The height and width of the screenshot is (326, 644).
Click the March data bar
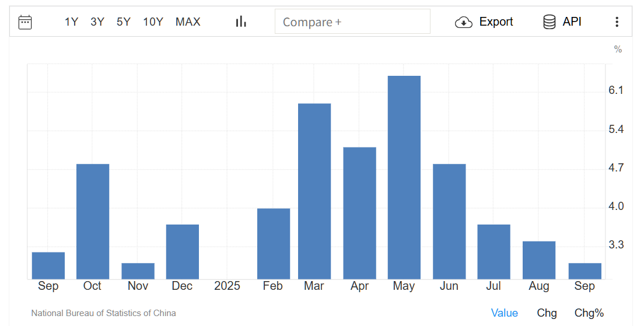click(x=314, y=191)
